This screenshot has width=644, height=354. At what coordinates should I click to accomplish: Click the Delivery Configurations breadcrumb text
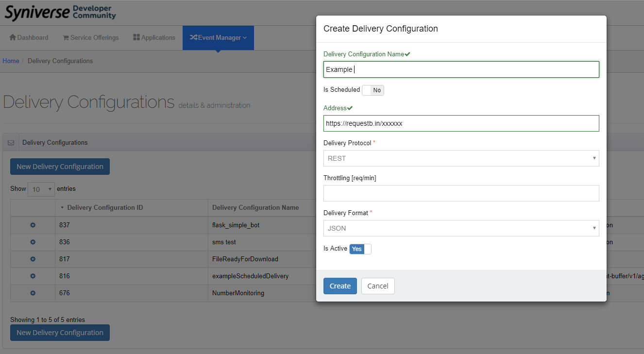point(60,61)
